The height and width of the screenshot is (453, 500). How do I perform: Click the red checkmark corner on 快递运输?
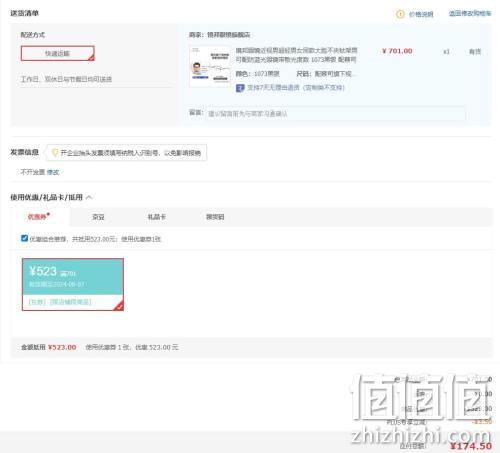91,58
